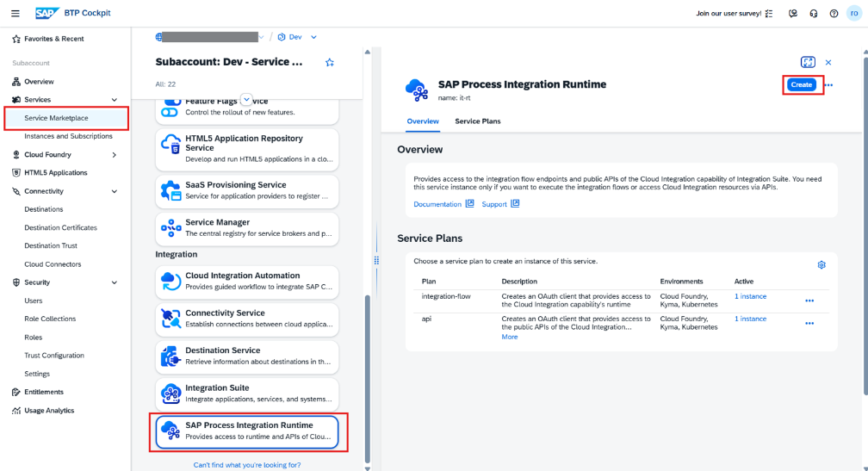The width and height of the screenshot is (868, 471).
Task: Click the Usage Analytics chart icon
Action: [16, 411]
